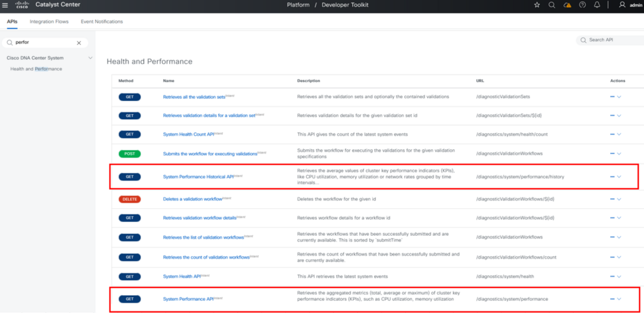Screen dimensions: 644x313
Task: Click the Platform breadcrumb
Action: [298, 5]
